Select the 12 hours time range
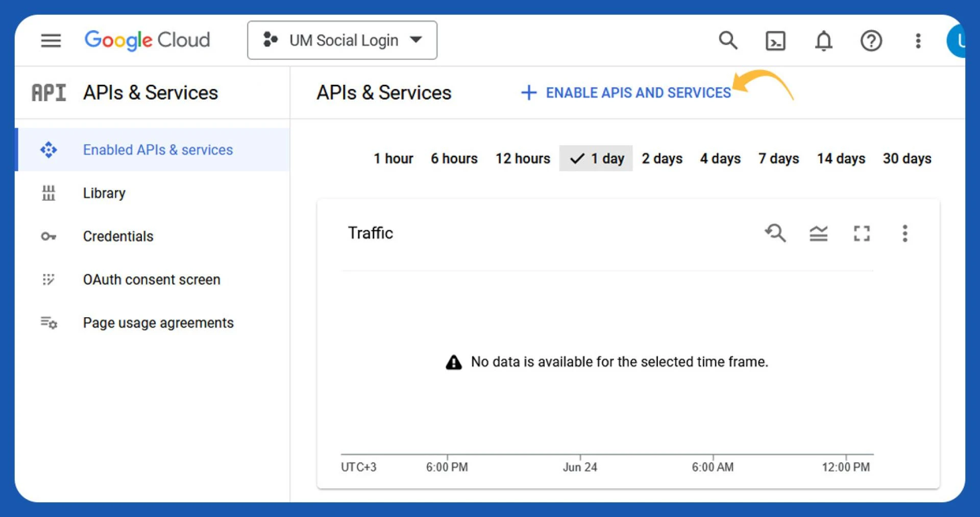980x517 pixels. point(523,158)
